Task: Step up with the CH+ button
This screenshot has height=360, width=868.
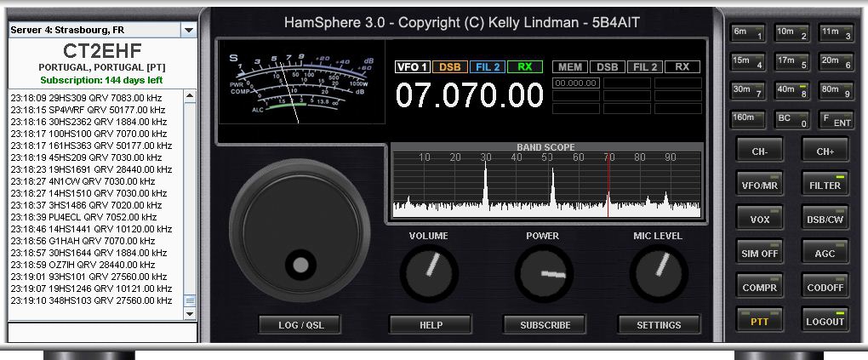Action: pos(825,151)
